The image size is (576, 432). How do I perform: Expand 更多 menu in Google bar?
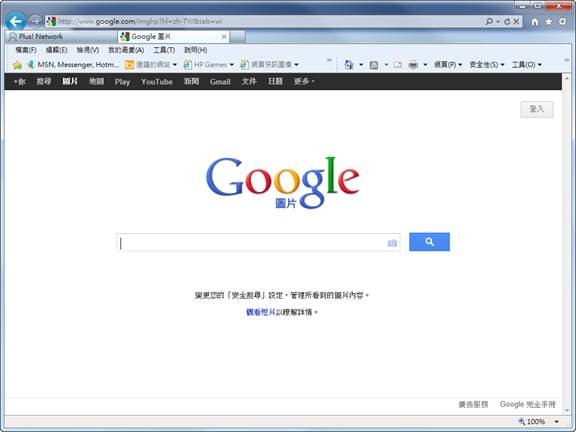click(x=304, y=82)
